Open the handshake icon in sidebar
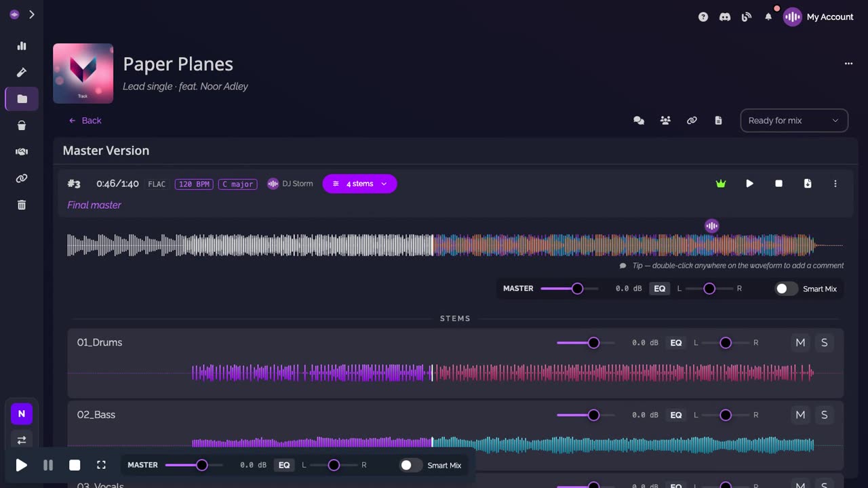This screenshot has height=488, width=868. 22,152
